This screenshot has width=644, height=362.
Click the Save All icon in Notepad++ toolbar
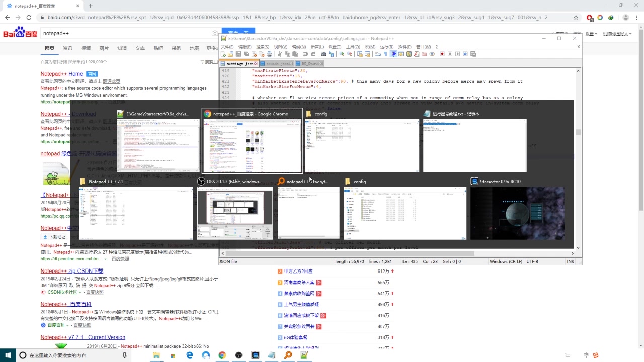click(x=246, y=54)
